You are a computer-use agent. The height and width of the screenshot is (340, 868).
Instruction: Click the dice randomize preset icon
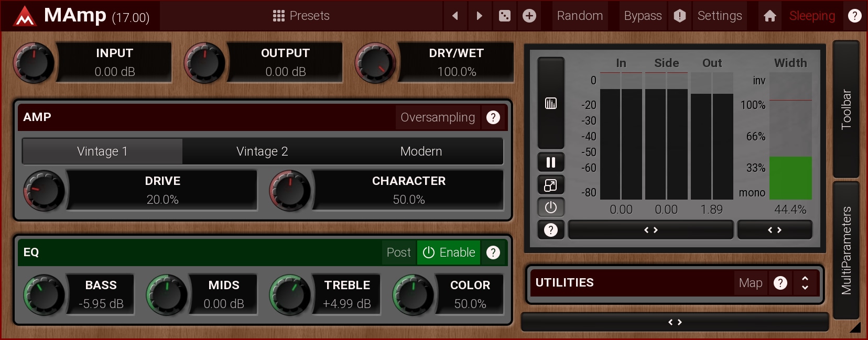tap(504, 16)
